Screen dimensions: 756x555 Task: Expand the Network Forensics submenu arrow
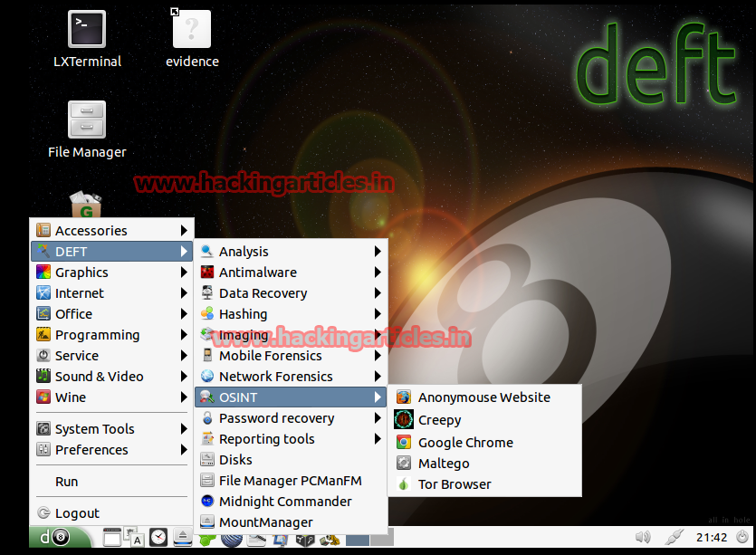click(x=378, y=376)
